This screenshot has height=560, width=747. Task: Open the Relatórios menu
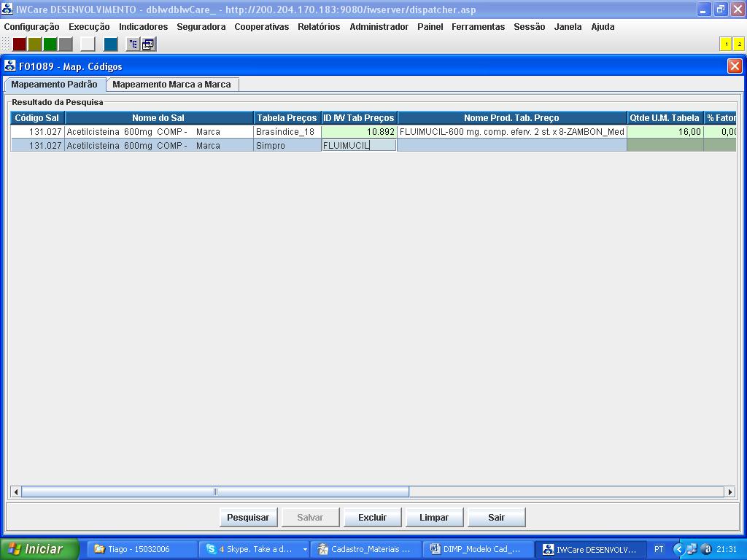[318, 27]
